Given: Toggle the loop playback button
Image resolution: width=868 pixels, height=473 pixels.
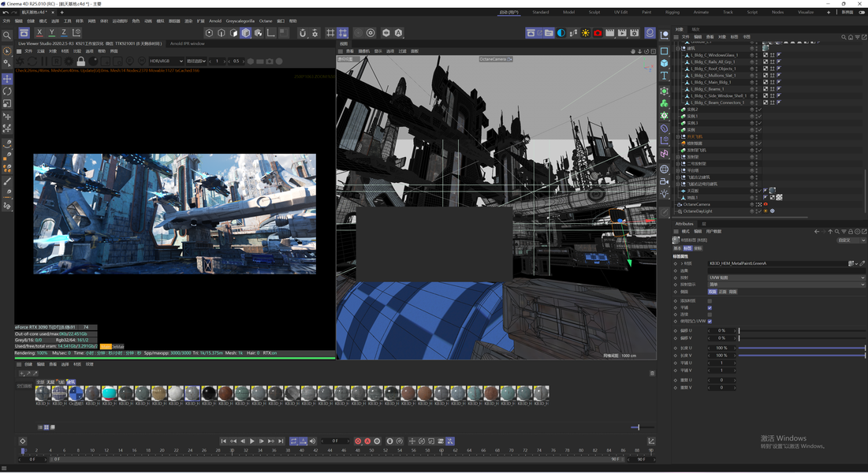Looking at the screenshot, I should point(293,441).
